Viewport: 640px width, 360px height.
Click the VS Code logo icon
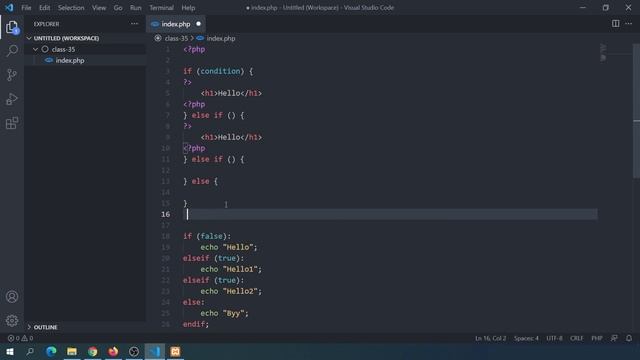(9, 7)
